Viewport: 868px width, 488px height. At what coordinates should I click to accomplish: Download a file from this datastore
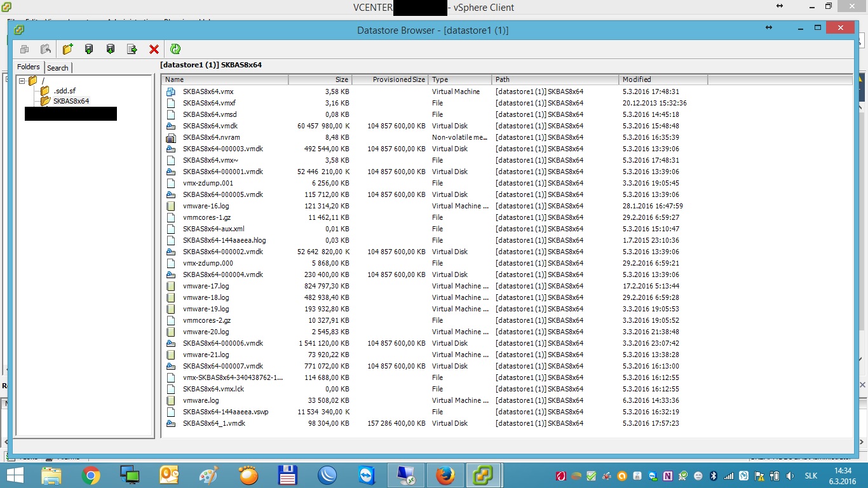(111, 49)
